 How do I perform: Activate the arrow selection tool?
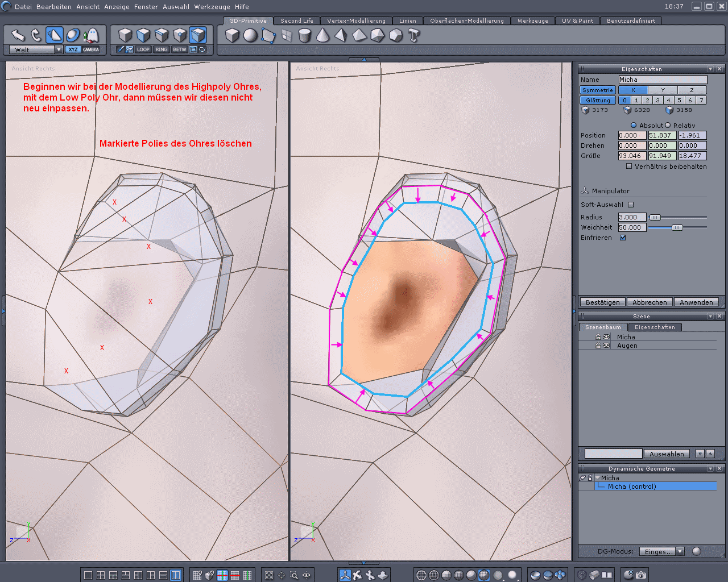tap(18, 35)
